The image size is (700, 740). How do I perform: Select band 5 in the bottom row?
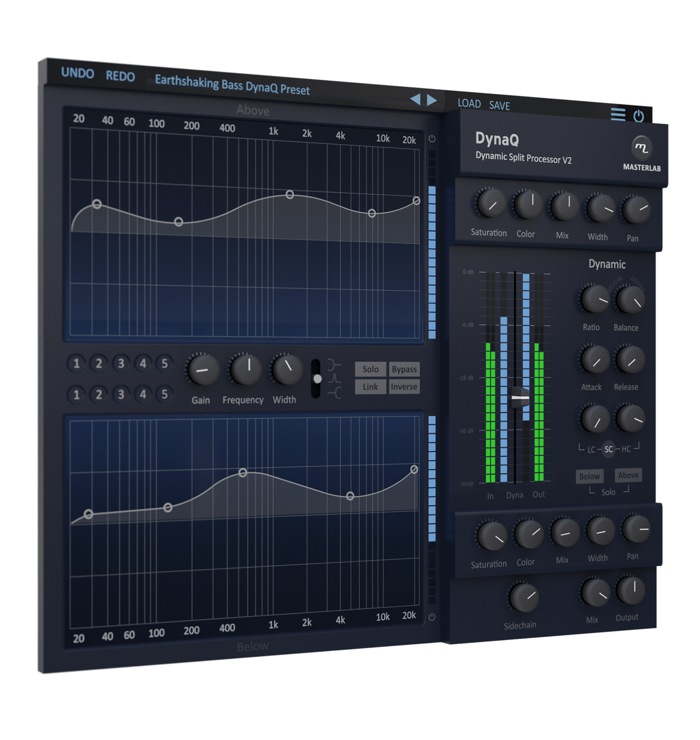point(165,394)
